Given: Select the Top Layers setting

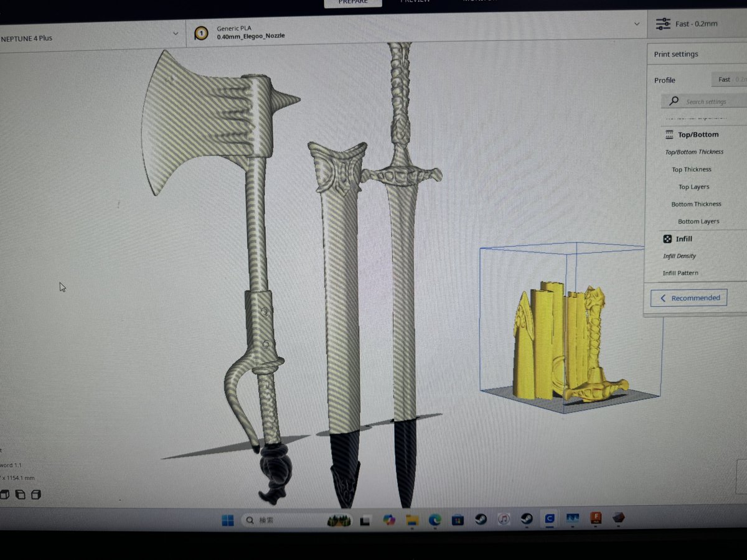Looking at the screenshot, I should [693, 187].
